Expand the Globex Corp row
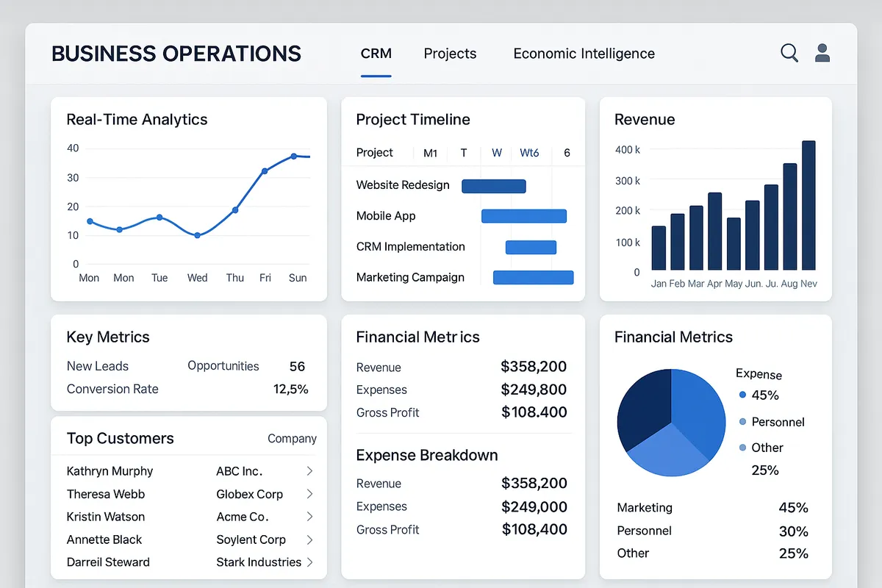Screen dimensions: 882x588 pyautogui.click(x=309, y=494)
